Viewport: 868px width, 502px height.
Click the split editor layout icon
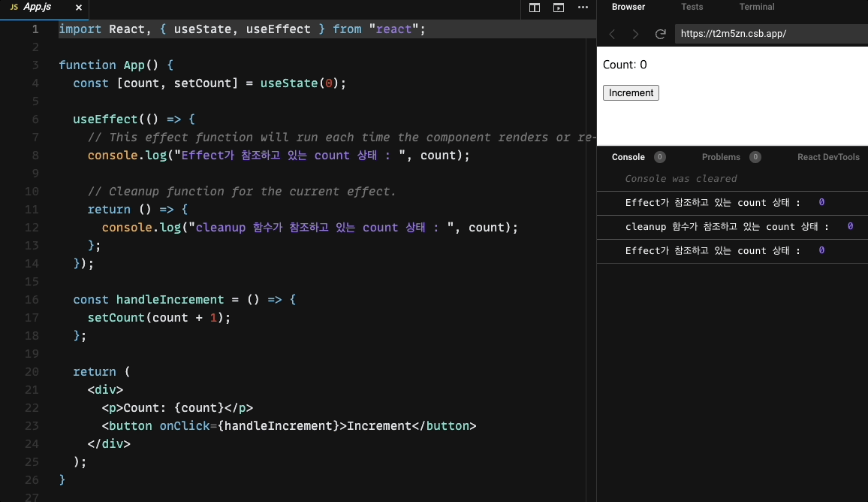click(x=534, y=8)
